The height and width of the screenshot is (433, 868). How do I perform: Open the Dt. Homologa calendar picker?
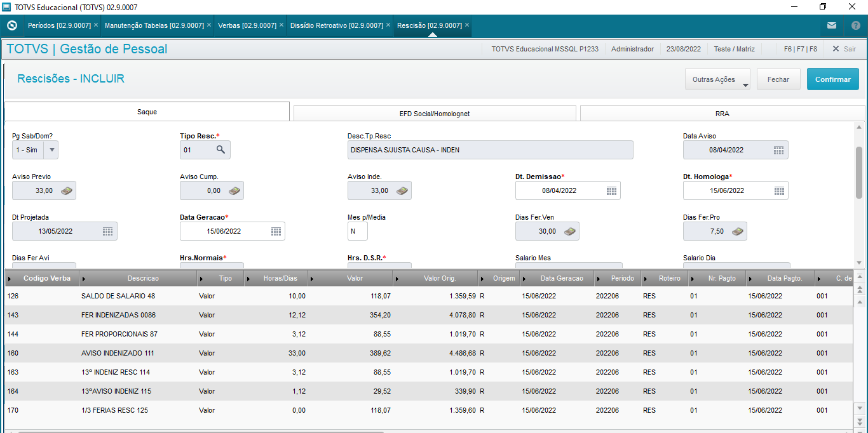778,190
